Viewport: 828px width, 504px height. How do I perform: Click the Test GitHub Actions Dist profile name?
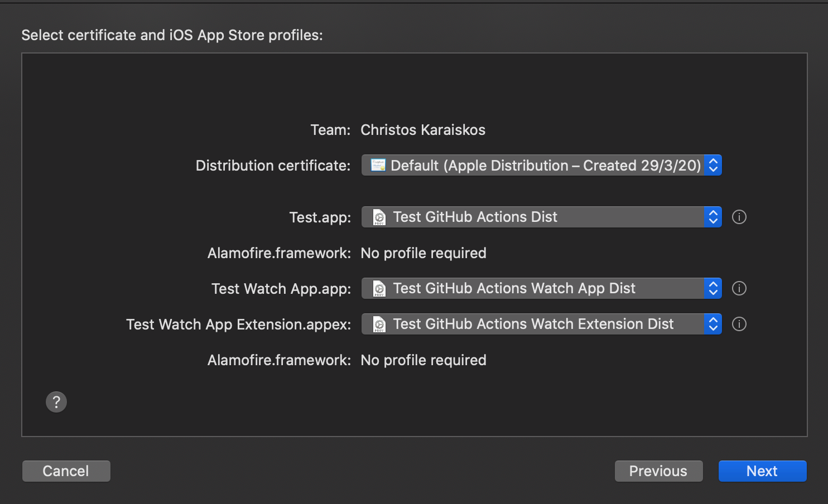click(474, 217)
